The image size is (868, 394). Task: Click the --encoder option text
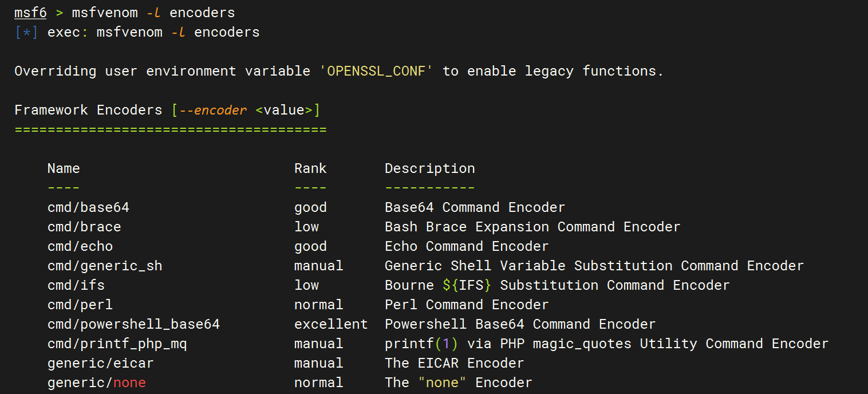click(213, 110)
